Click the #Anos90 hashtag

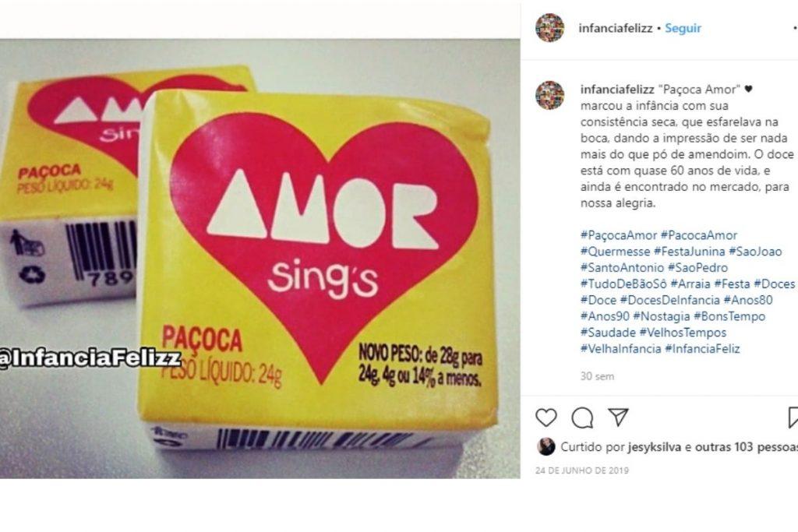pyautogui.click(x=605, y=316)
